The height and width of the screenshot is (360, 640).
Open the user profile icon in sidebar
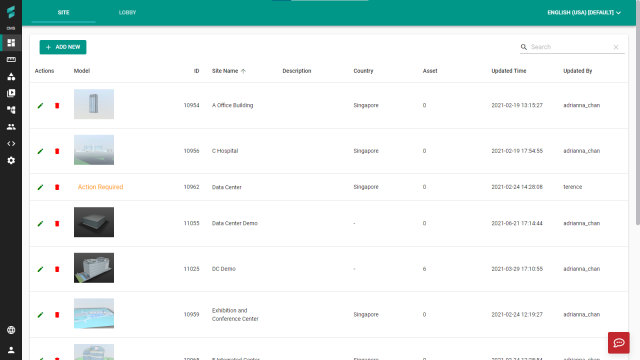click(x=11, y=350)
